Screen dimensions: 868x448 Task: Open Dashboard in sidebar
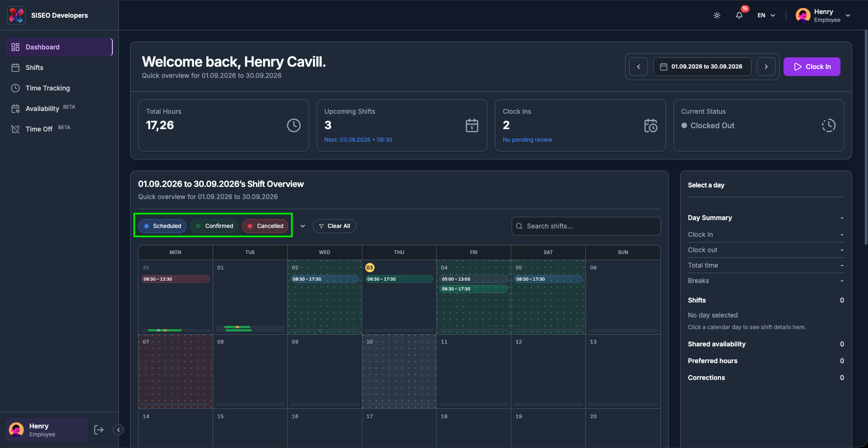pos(59,47)
